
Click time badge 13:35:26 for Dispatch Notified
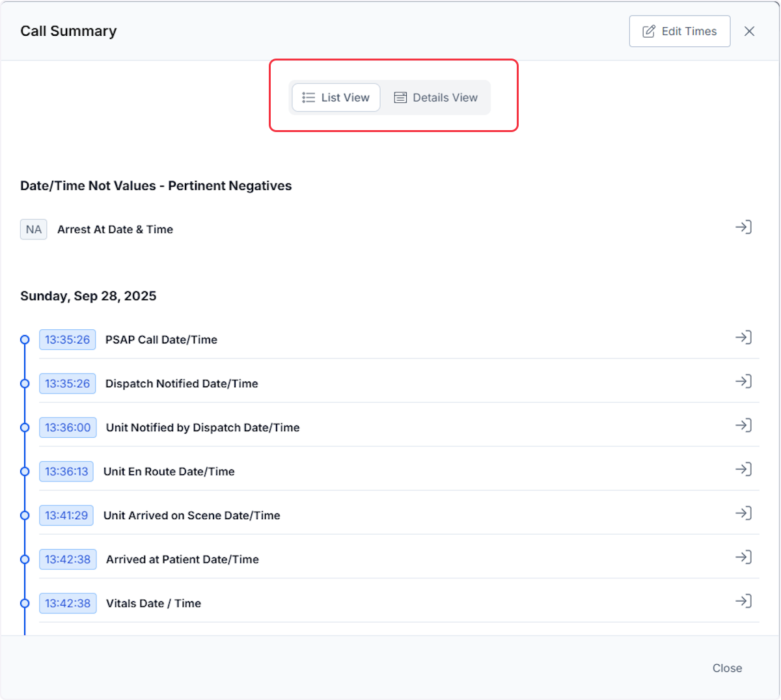tap(68, 384)
